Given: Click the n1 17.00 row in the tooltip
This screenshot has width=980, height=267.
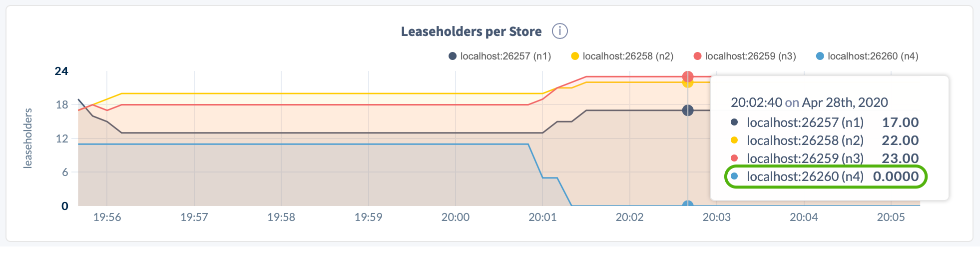Looking at the screenshot, I should (825, 122).
